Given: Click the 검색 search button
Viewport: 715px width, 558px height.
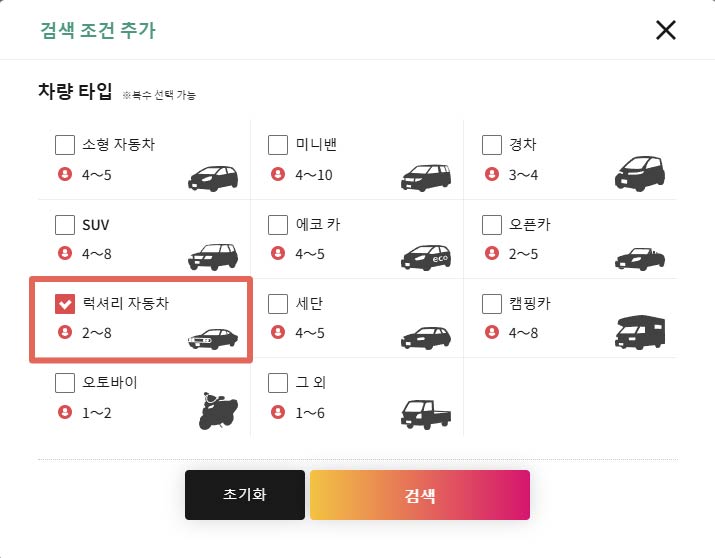Looking at the screenshot, I should point(420,495).
